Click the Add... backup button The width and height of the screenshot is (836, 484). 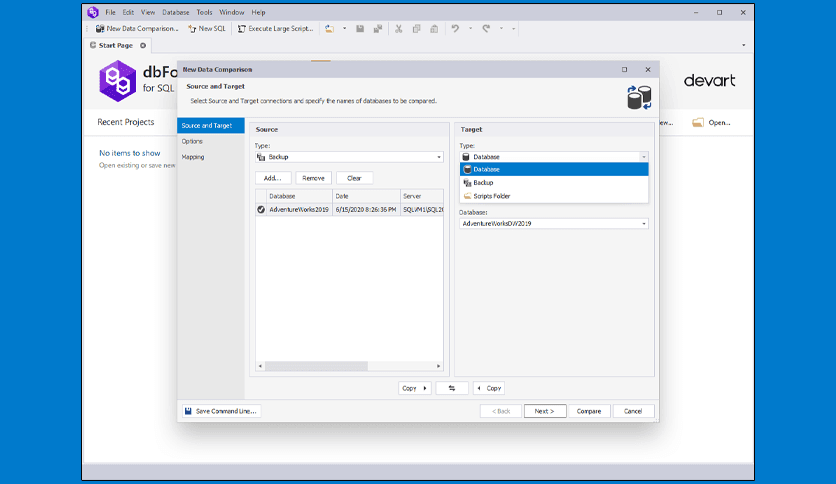tap(272, 178)
